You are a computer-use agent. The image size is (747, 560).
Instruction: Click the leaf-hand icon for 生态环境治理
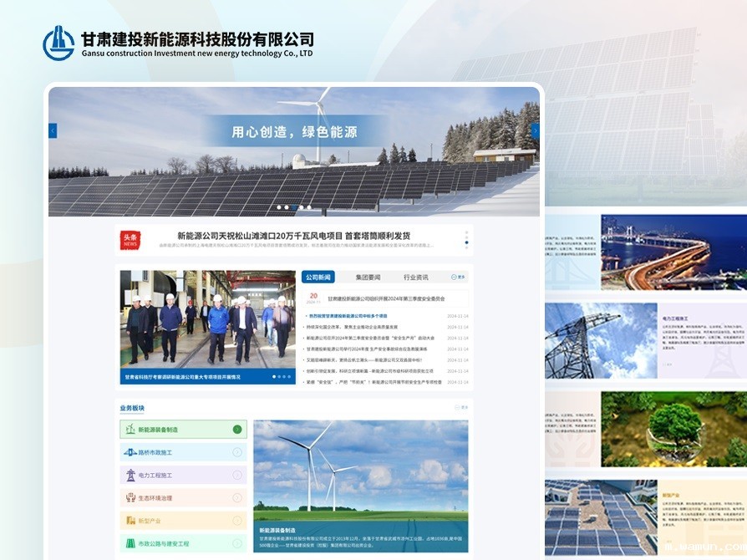coord(130,497)
